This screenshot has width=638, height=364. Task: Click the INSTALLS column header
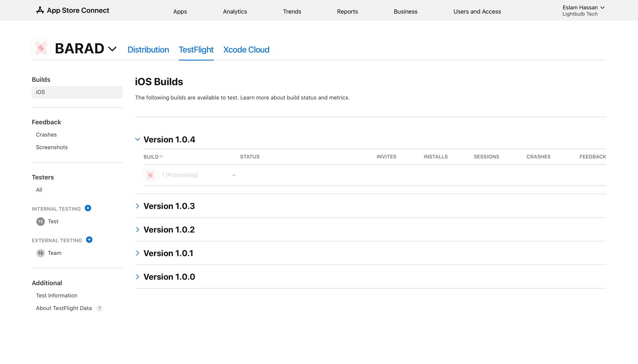pos(435,157)
